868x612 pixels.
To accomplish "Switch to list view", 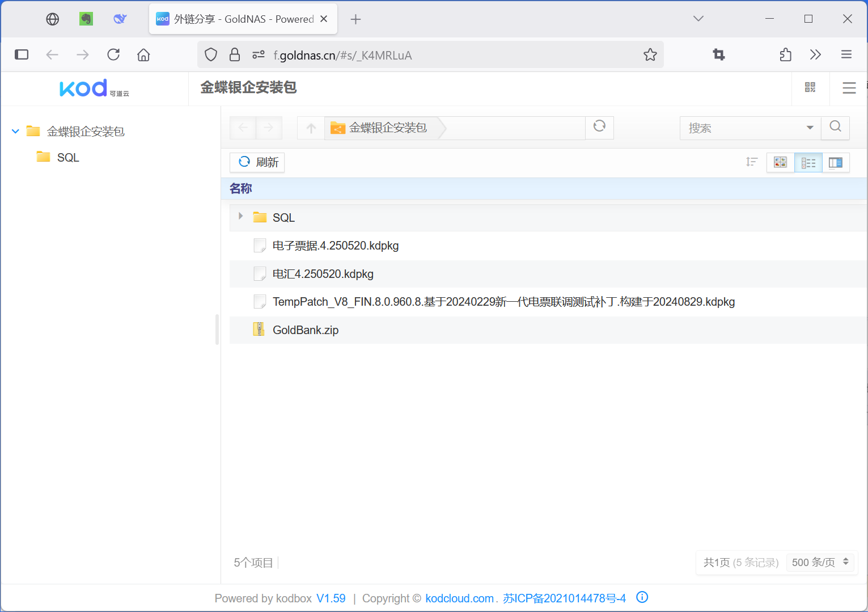I will click(x=808, y=163).
